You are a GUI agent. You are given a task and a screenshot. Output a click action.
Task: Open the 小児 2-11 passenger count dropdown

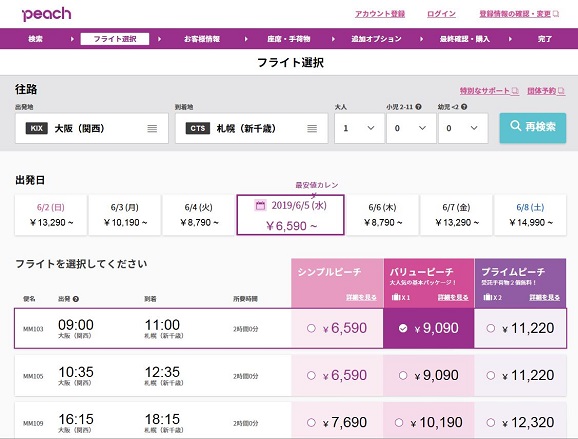[x=411, y=128]
